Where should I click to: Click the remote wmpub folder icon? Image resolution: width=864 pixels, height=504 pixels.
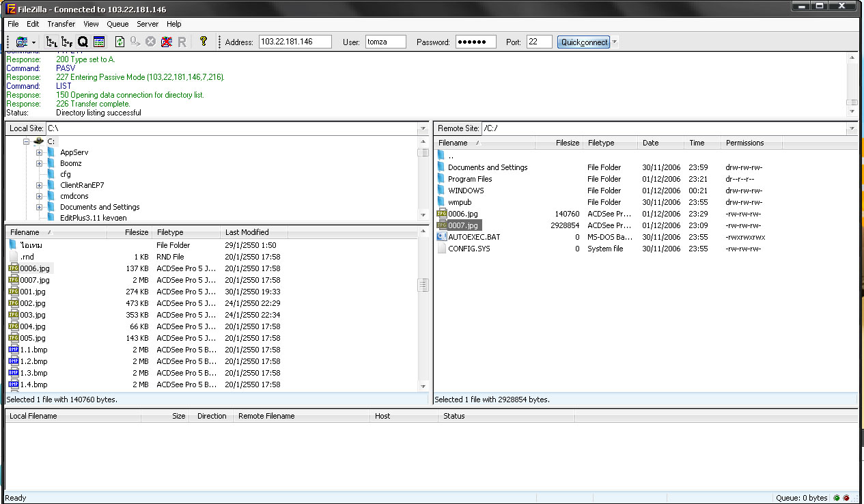[441, 202]
